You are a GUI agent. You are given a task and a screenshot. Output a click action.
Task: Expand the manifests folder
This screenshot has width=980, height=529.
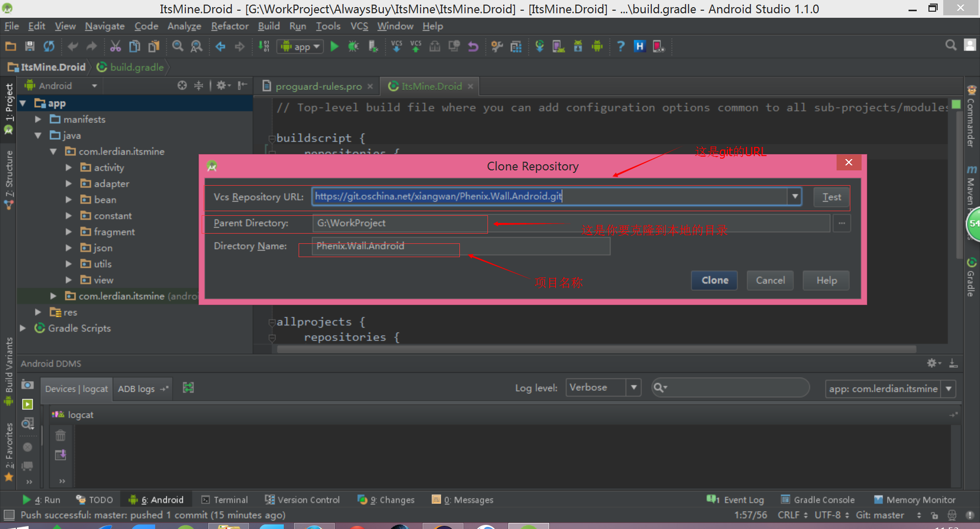38,119
